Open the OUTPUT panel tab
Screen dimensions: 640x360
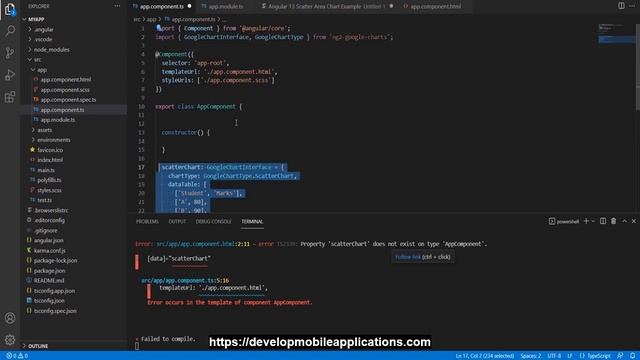tap(177, 222)
